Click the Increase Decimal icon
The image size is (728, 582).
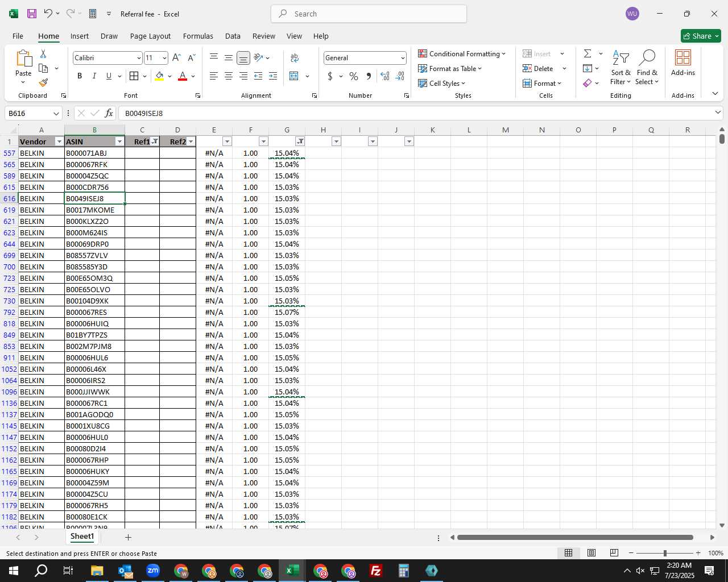tap(385, 76)
